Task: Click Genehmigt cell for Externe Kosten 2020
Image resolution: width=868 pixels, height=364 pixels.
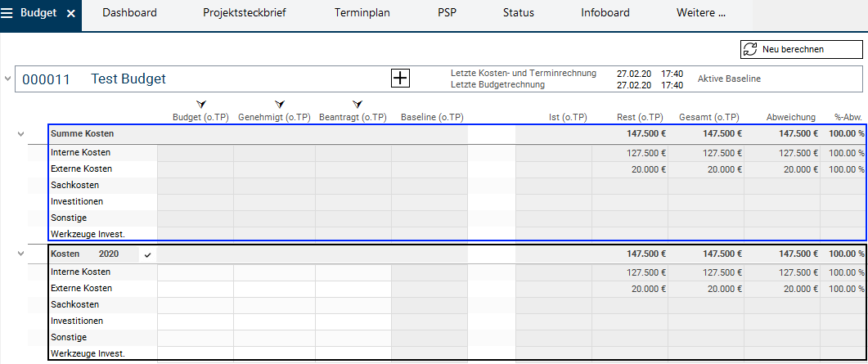Action: coord(274,288)
